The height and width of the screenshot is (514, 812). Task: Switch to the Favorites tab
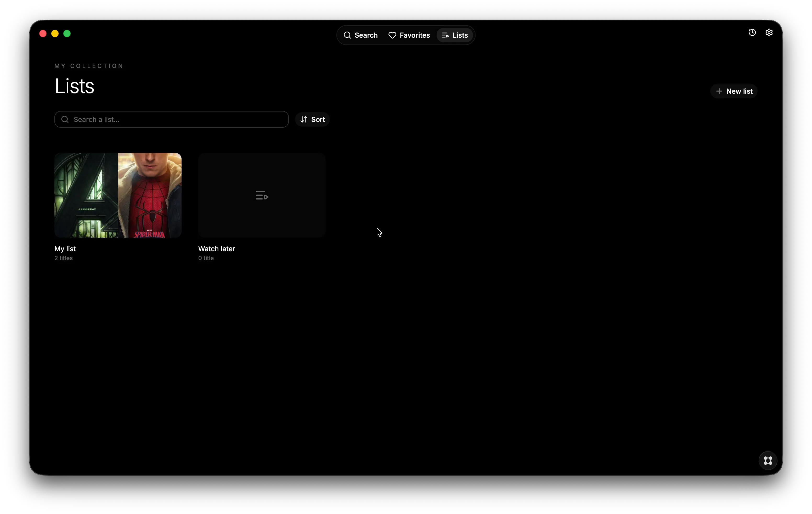click(409, 35)
